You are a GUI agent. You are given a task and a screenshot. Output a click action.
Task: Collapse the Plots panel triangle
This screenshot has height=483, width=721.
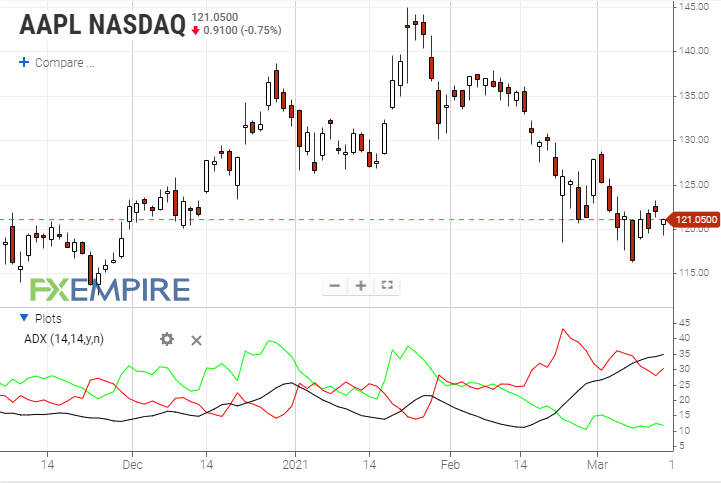click(24, 318)
